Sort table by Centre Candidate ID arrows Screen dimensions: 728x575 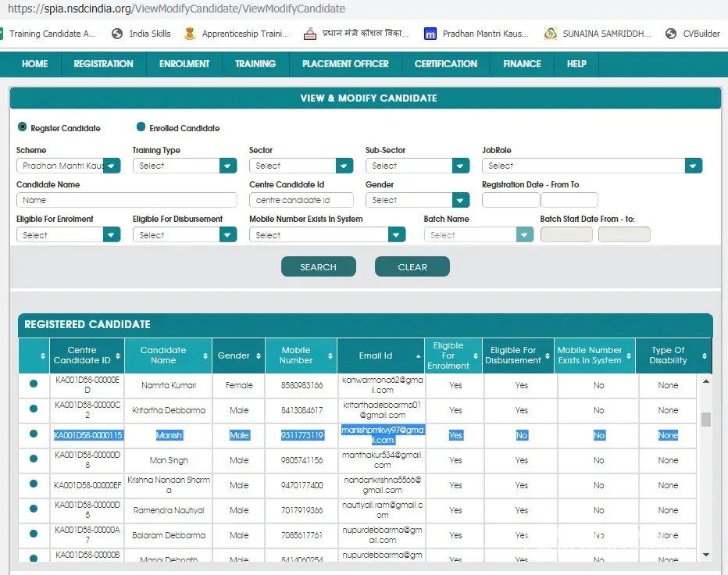(118, 356)
